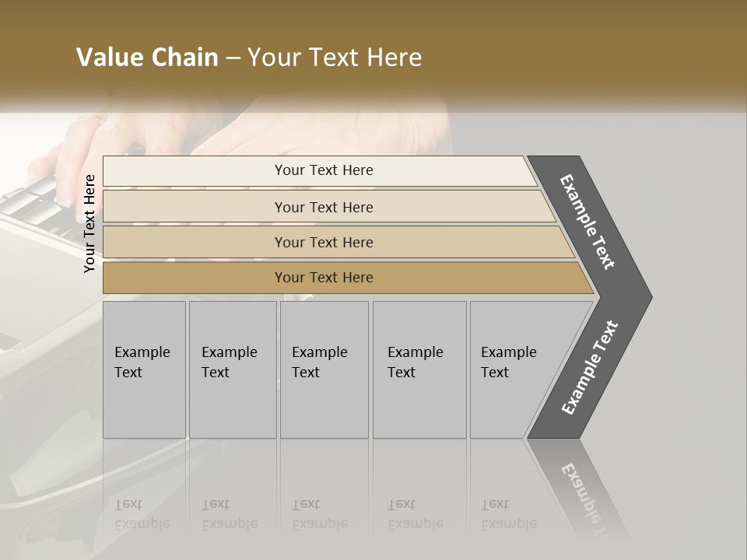Select lower 'Example Text' on dark chevron
This screenshot has height=560, width=747.
[x=590, y=368]
